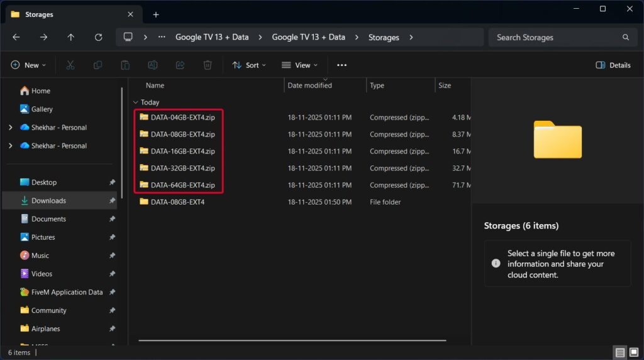Click the Delete trash icon
Viewport: 644px width, 360px height.
[208, 65]
